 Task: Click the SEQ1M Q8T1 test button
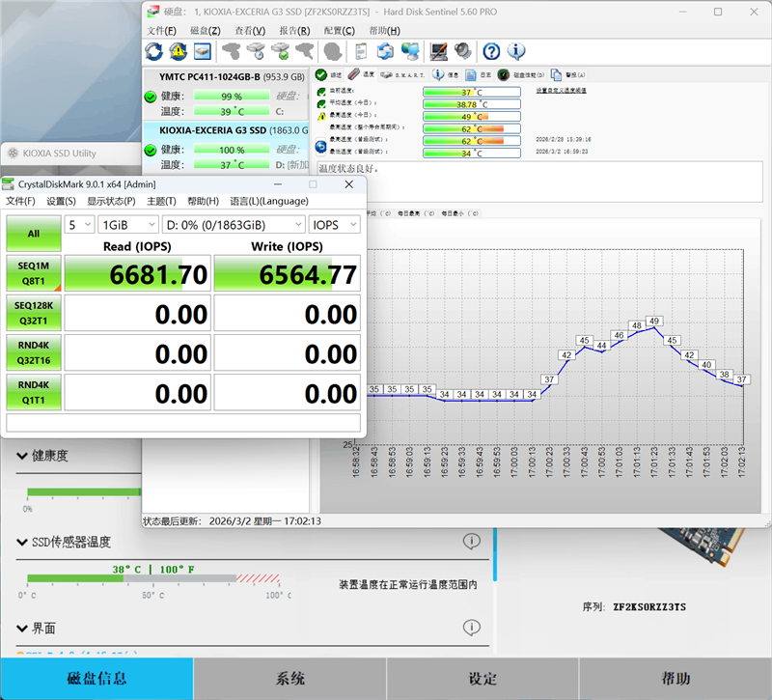34,273
